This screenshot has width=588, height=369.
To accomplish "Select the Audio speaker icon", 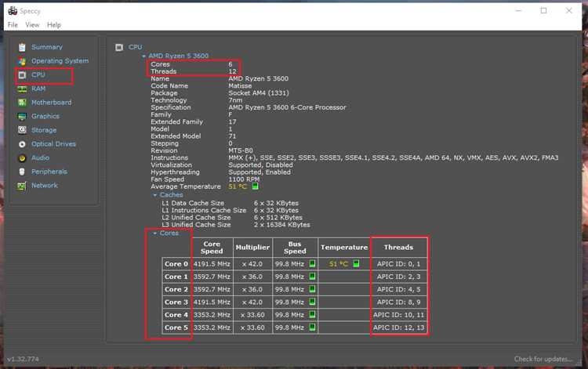I will pyautogui.click(x=22, y=158).
